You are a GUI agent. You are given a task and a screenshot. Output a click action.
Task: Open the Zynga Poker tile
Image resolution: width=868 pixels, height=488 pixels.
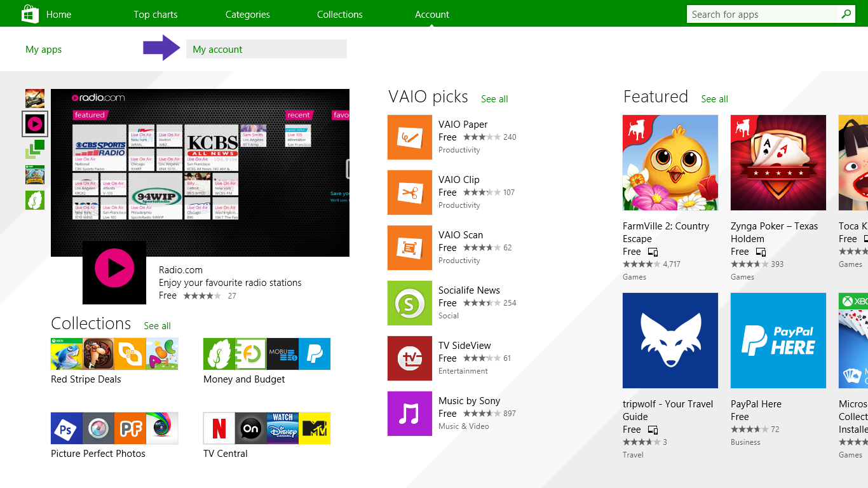click(x=778, y=163)
